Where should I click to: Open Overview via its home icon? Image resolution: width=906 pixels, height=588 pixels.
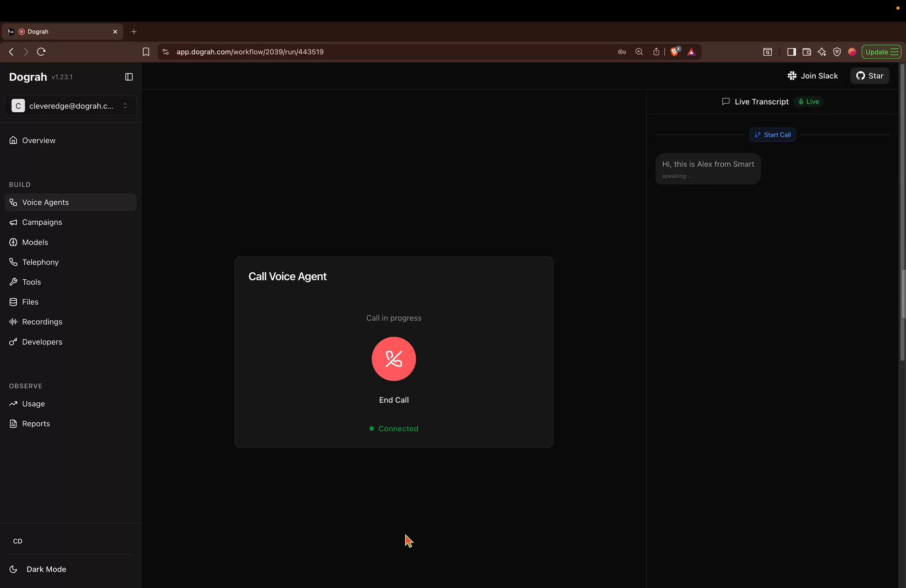[x=13, y=140]
